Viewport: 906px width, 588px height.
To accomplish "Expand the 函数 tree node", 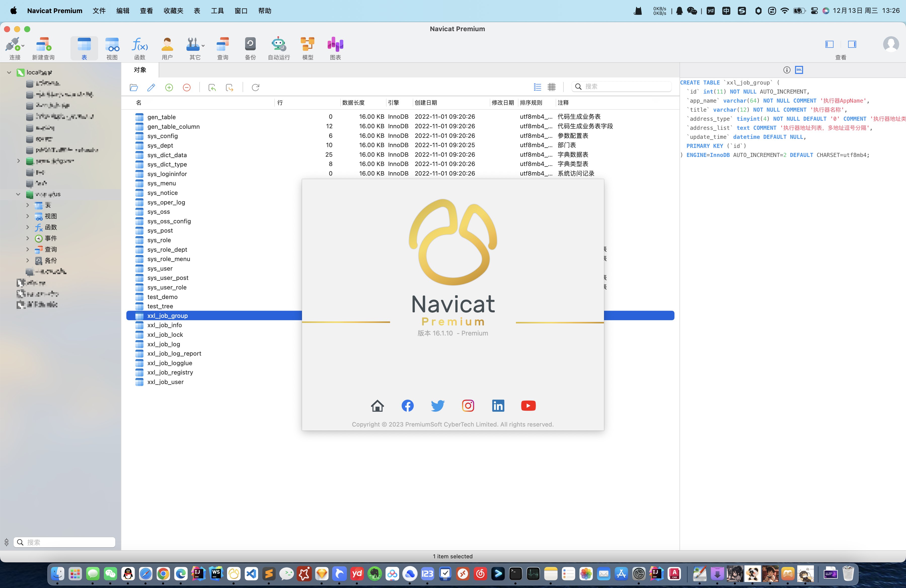I will pyautogui.click(x=27, y=227).
